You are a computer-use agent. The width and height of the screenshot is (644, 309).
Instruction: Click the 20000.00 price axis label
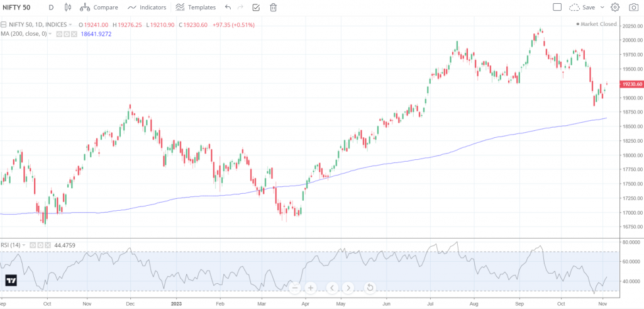coord(633,40)
